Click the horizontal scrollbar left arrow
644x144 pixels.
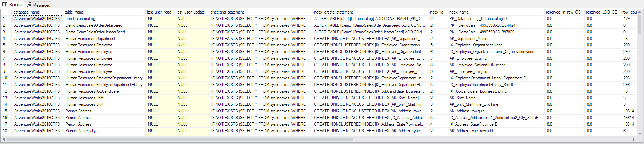pyautogui.click(x=4, y=139)
